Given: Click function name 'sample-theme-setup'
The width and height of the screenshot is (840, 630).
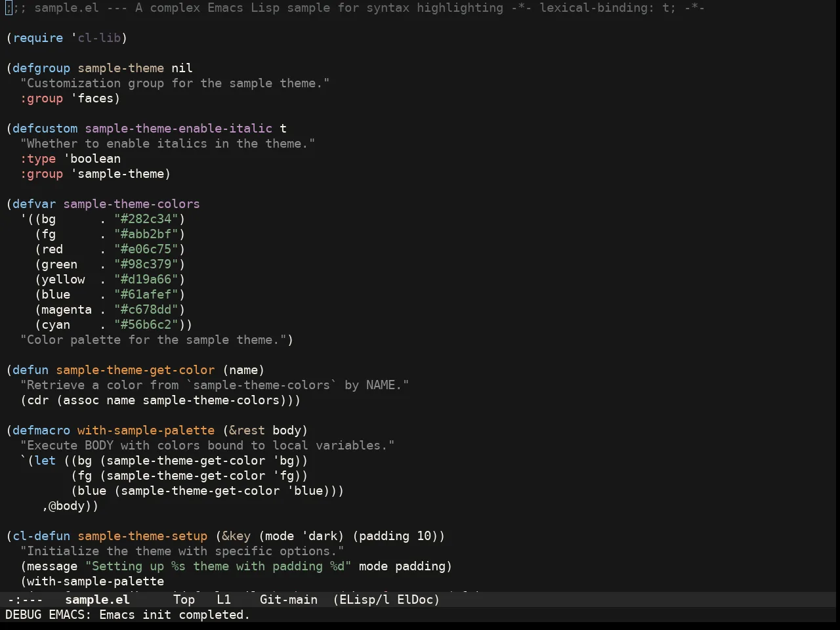Looking at the screenshot, I should coord(142,536).
